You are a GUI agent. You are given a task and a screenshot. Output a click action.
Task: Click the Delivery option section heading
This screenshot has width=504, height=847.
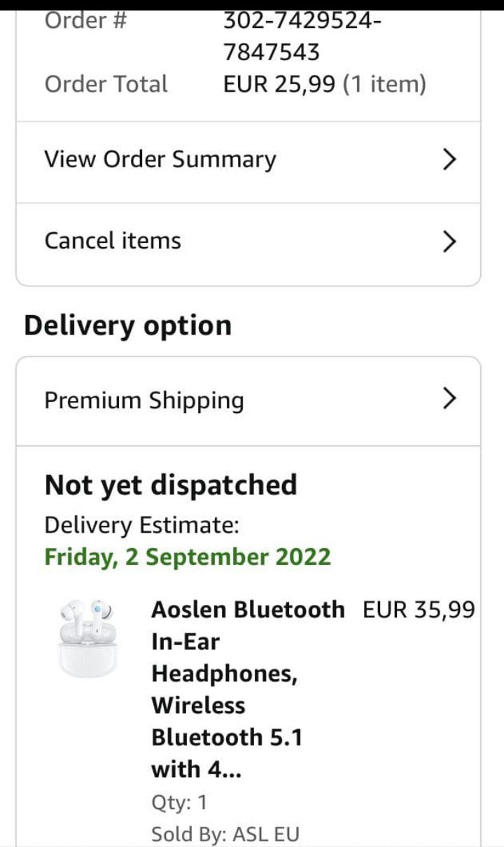tap(127, 326)
